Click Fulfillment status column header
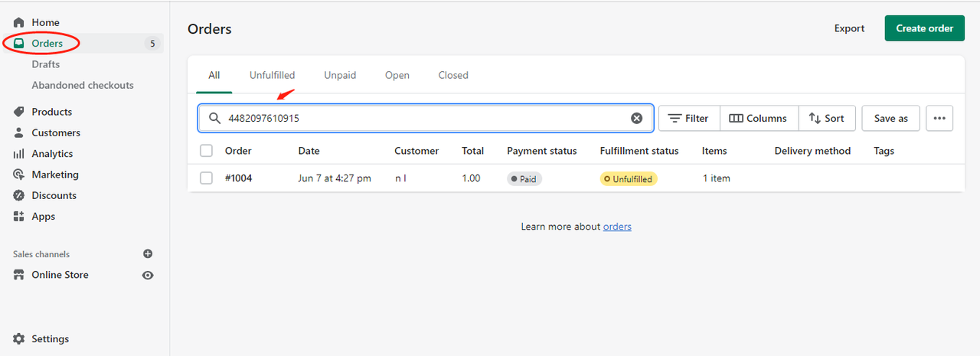980x356 pixels. pos(639,151)
